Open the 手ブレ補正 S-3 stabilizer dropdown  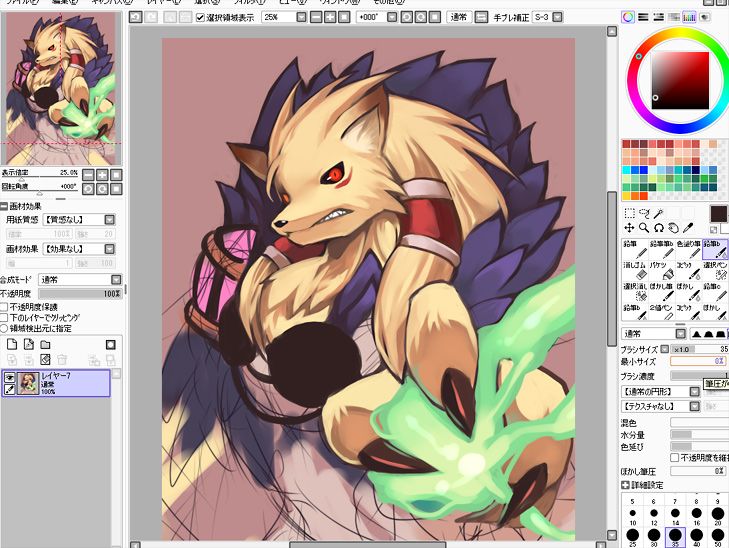click(x=557, y=17)
